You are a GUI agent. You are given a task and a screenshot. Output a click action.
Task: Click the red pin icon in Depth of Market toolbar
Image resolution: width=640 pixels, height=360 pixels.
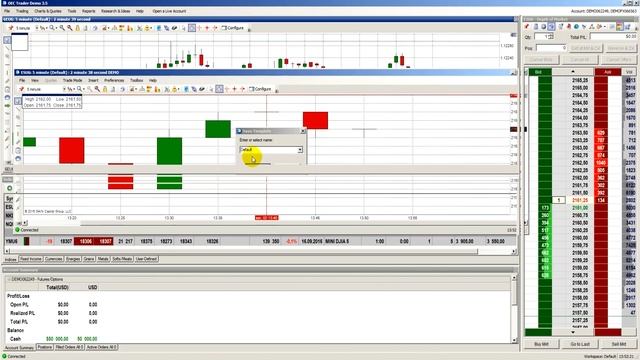(x=527, y=27)
